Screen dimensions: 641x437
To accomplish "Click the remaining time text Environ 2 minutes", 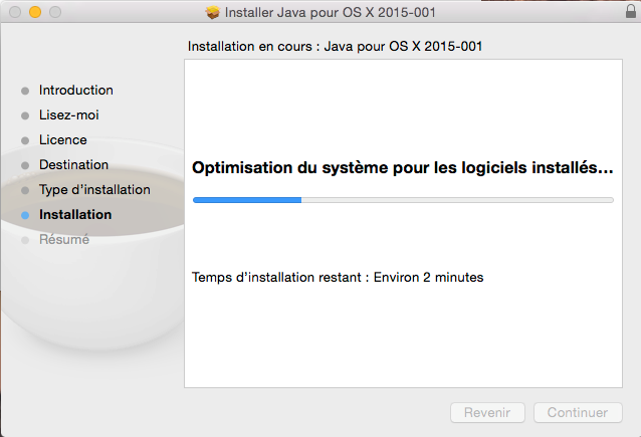I will pos(428,277).
